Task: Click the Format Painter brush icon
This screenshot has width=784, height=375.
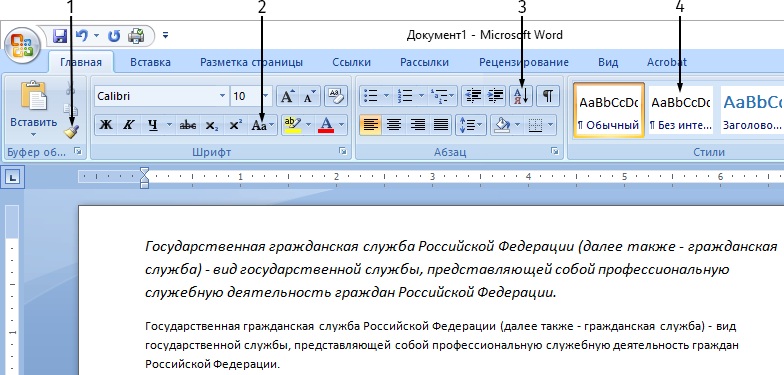Action: (70, 131)
